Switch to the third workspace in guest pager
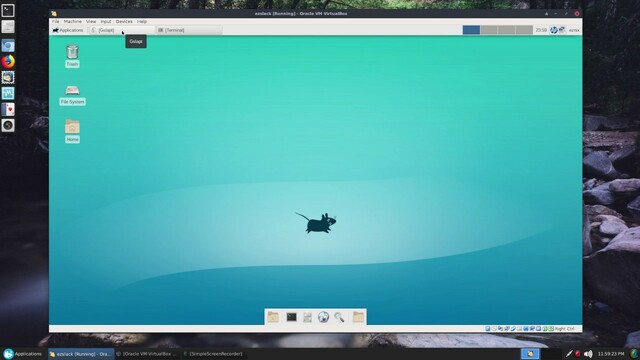Viewport: 640px width, 360px height. pyautogui.click(x=506, y=30)
